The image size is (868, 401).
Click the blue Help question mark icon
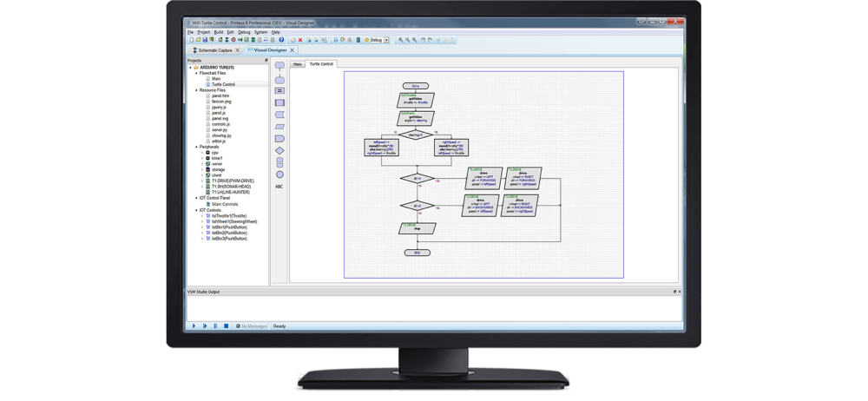281,40
